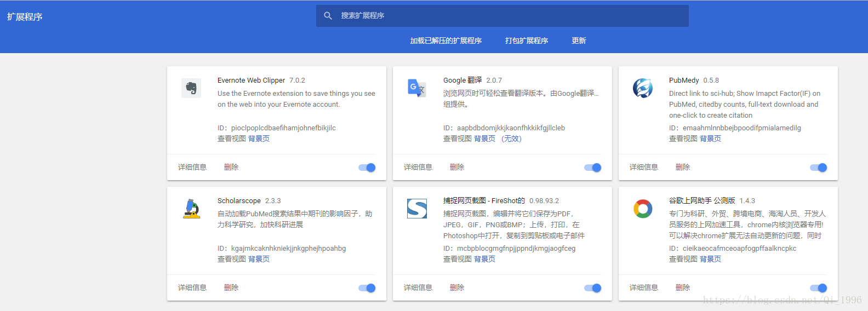Open the Scholarscope 背景页 link
This screenshot has width=868, height=311.
pyautogui.click(x=259, y=259)
